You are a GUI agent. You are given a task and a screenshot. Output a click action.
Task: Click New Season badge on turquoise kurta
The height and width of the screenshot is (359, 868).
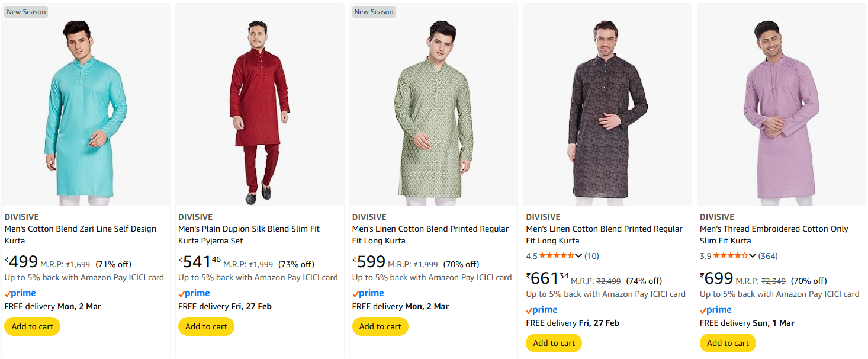click(26, 12)
